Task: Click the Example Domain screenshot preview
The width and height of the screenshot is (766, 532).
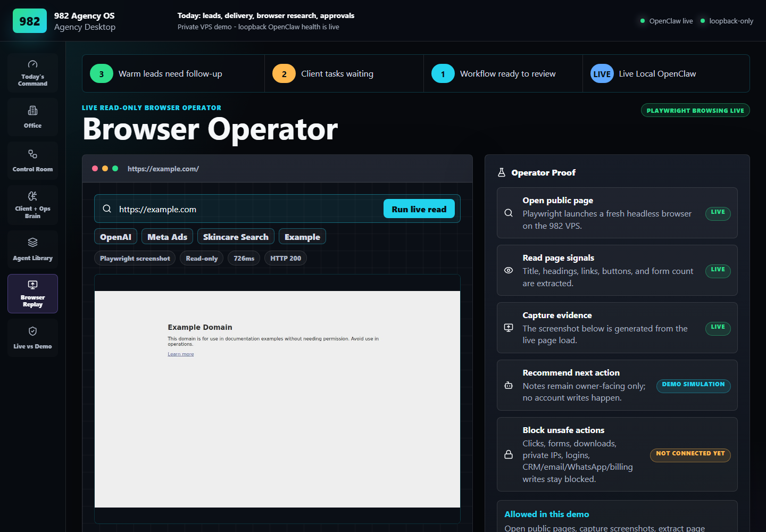Action: 277,399
